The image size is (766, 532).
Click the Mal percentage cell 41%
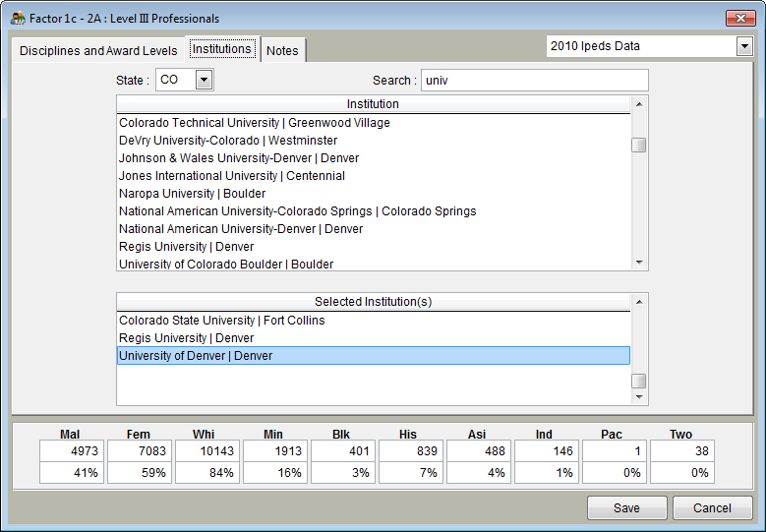pyautogui.click(x=72, y=473)
